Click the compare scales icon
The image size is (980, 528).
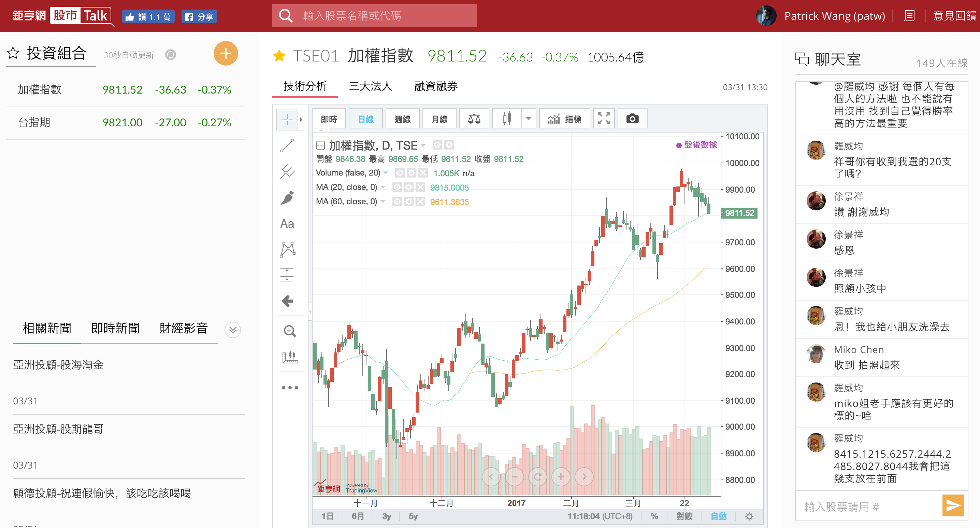point(474,119)
